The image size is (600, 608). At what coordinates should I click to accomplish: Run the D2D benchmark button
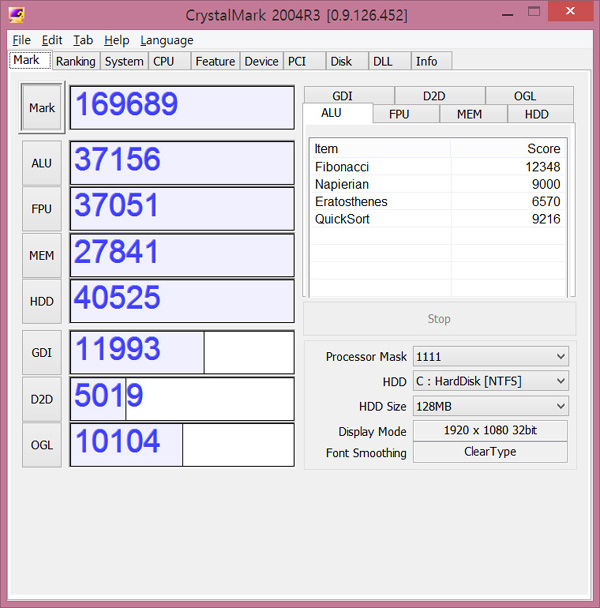tap(42, 399)
